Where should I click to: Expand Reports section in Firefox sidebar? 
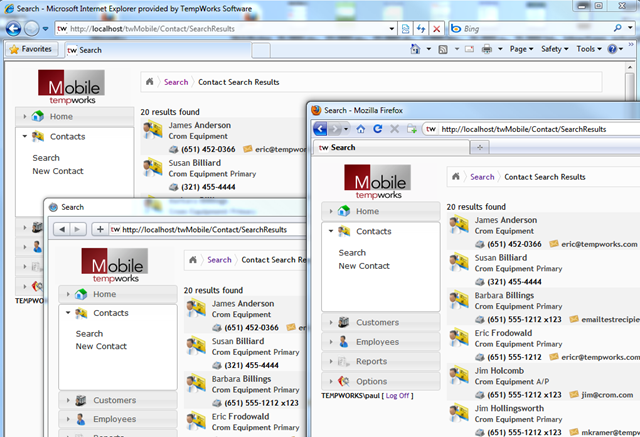(380, 362)
